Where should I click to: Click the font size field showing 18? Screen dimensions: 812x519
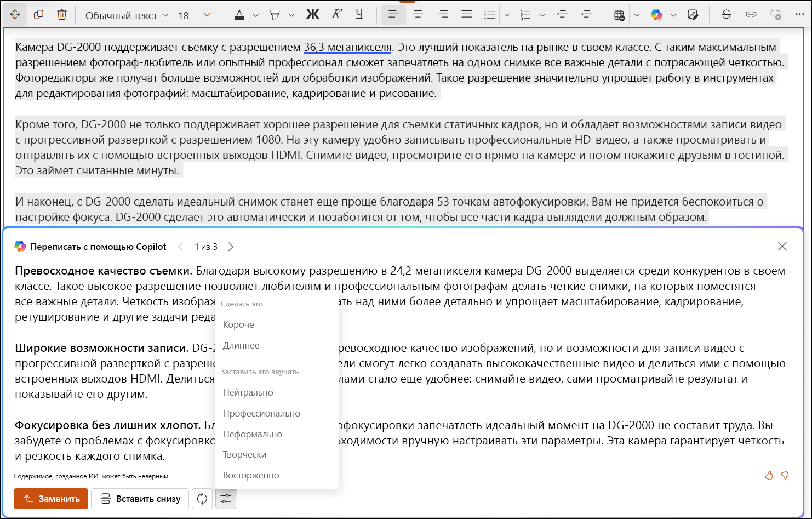coord(184,15)
